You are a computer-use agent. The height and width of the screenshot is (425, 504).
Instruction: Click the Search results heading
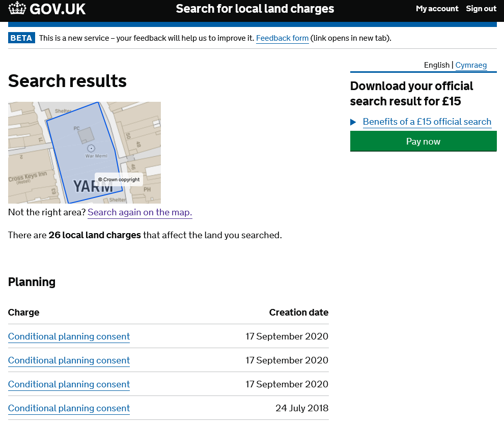[67, 80]
